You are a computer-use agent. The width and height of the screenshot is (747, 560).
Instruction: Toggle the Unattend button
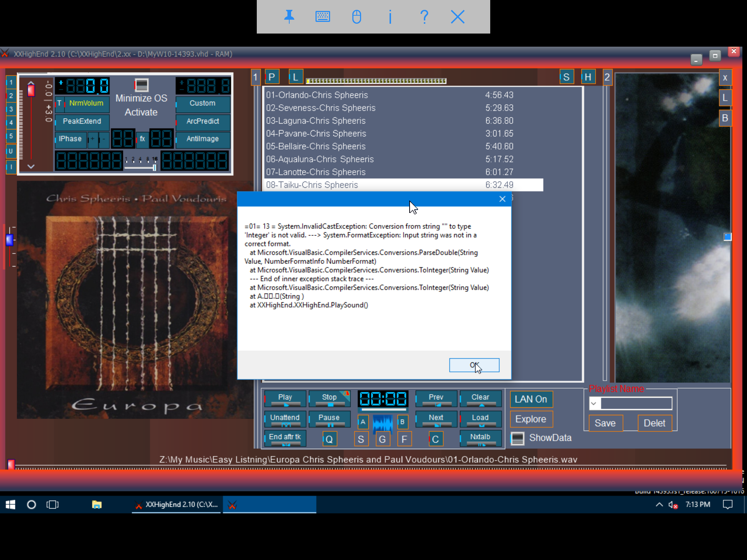[x=285, y=419]
